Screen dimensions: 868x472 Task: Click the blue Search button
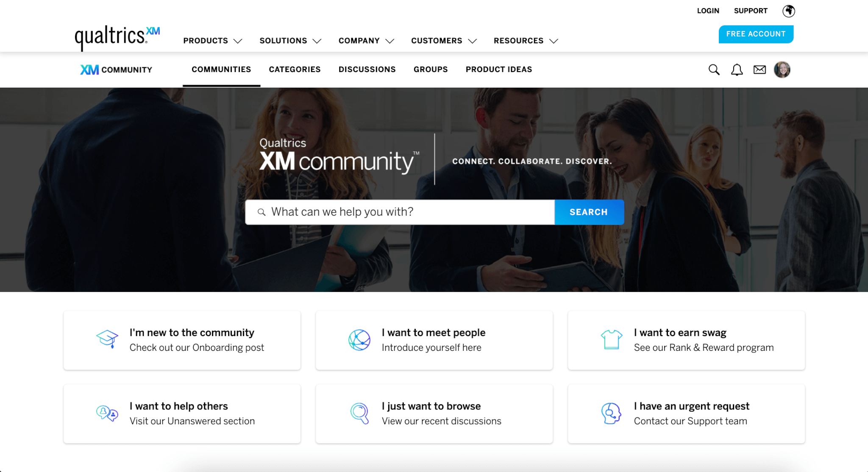coord(589,212)
